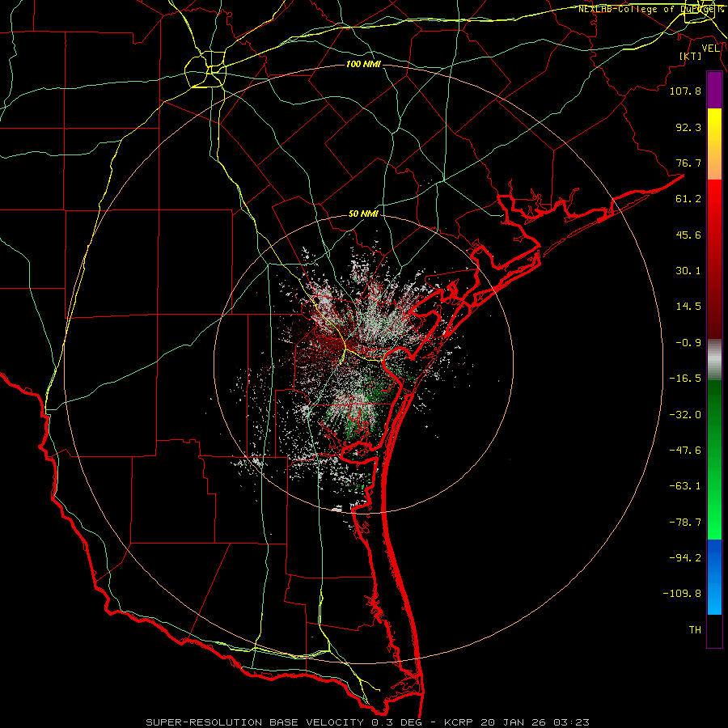Screen dimensions: 728x728
Task: Select the 76.7 velocity scale value
Action: tap(688, 163)
